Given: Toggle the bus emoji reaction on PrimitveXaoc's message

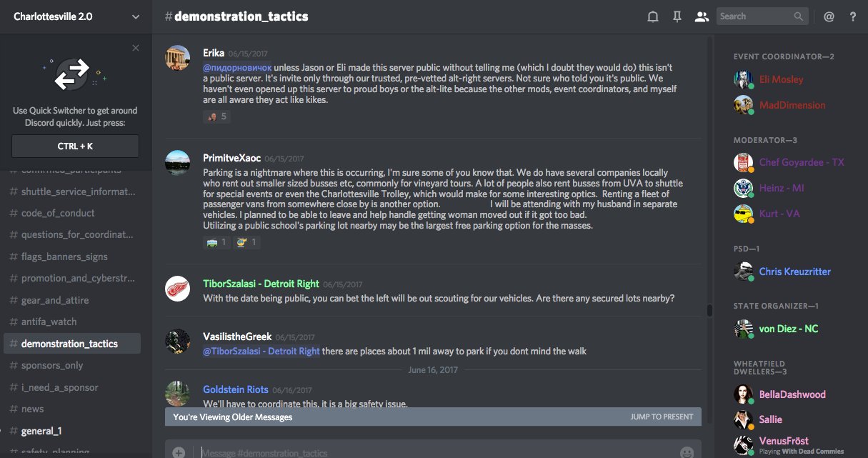Looking at the screenshot, I should click(x=216, y=242).
